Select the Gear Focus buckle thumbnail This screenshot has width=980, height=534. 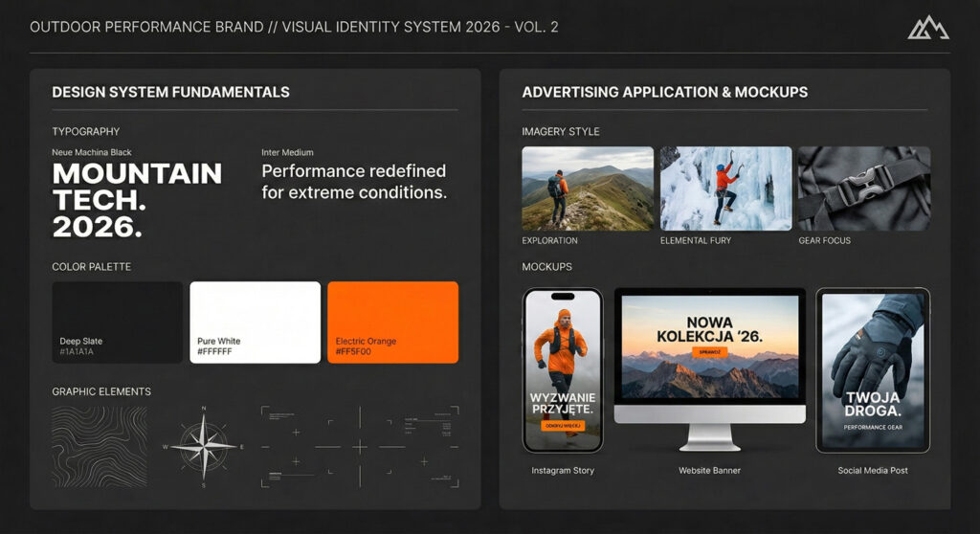863,189
